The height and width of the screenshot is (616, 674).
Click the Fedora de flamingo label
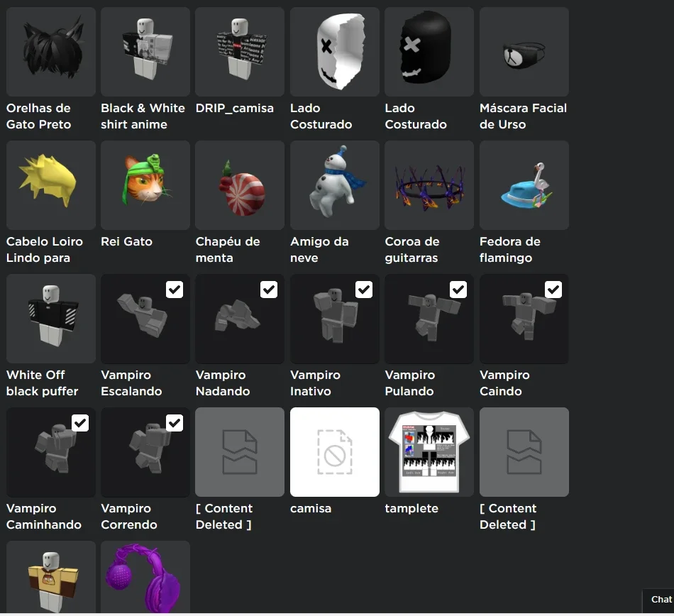(510, 250)
